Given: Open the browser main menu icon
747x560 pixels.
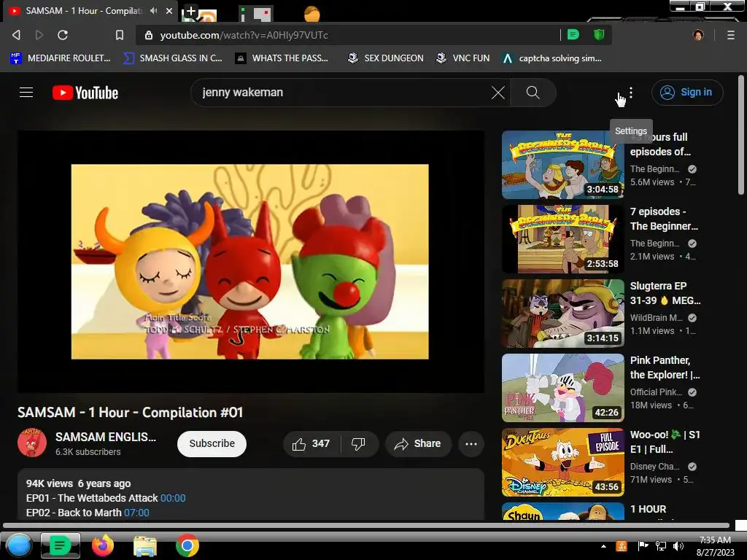Looking at the screenshot, I should [x=731, y=35].
